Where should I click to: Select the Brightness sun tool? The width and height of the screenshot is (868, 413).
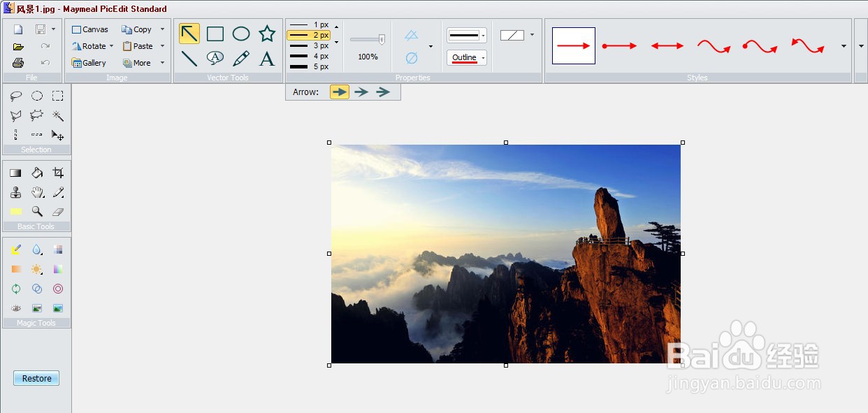pos(37,269)
